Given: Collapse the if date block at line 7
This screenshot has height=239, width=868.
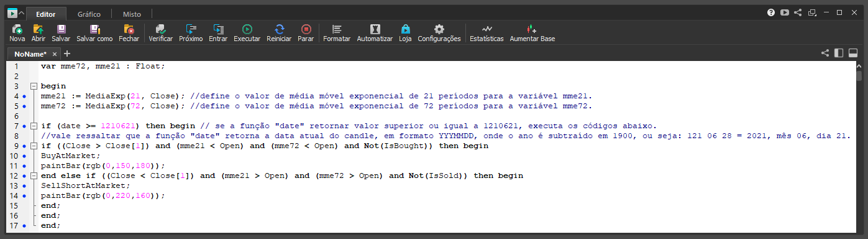Looking at the screenshot, I should tap(33, 126).
